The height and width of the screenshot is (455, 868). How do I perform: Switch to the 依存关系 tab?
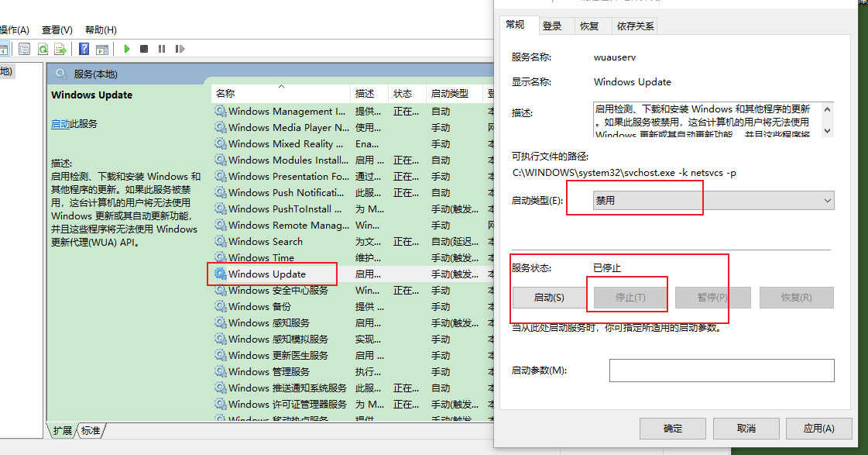coord(635,26)
